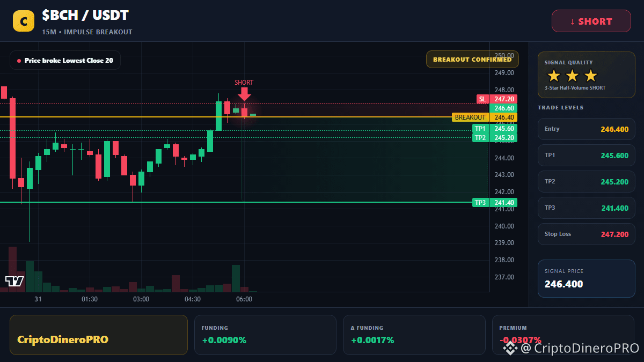The width and height of the screenshot is (644, 362).
Task: Click the 3-Star Half-Volume SHORT caption
Action: [x=575, y=88]
